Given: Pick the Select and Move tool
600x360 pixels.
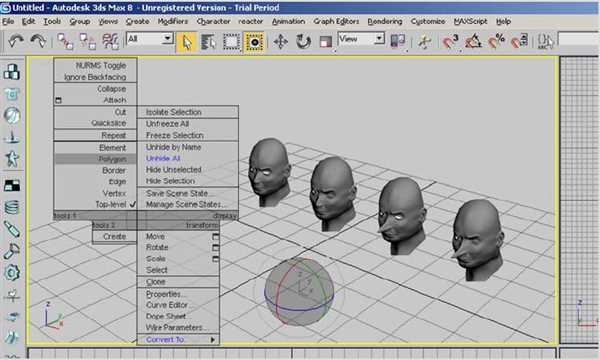Looking at the screenshot, I should (280, 41).
